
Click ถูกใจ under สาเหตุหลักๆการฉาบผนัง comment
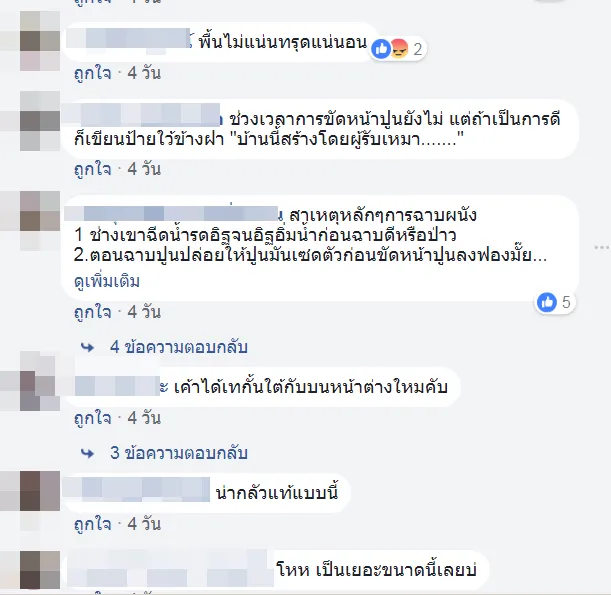pyautogui.click(x=93, y=312)
